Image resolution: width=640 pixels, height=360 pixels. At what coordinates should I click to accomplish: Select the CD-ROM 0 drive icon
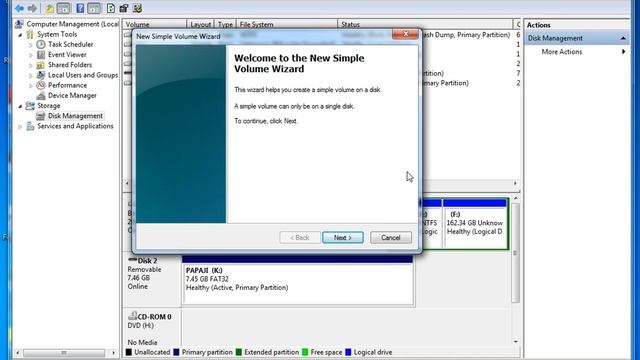pyautogui.click(x=132, y=316)
